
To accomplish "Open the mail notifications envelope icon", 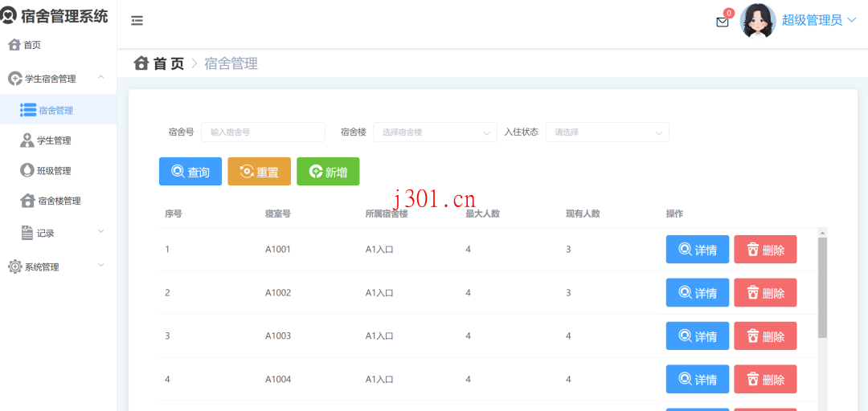I will 723,22.
